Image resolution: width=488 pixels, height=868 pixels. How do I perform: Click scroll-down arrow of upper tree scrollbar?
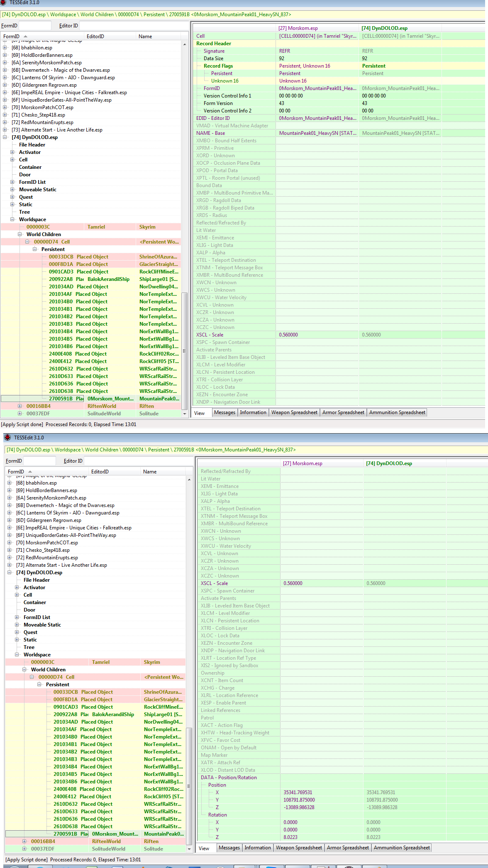point(185,414)
